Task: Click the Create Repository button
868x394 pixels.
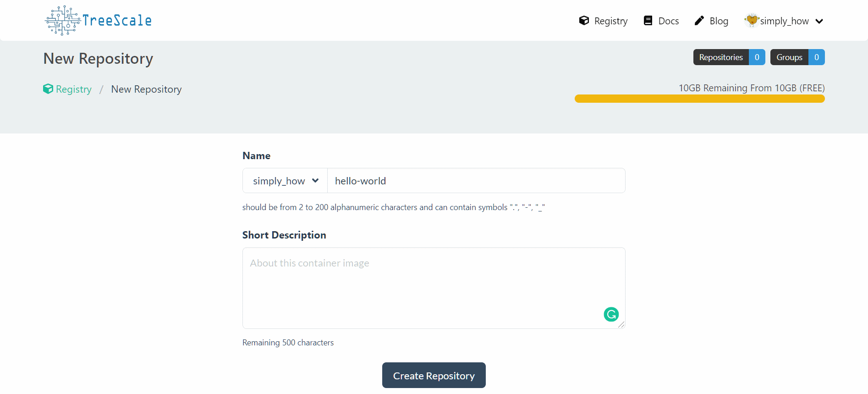Action: (434, 375)
